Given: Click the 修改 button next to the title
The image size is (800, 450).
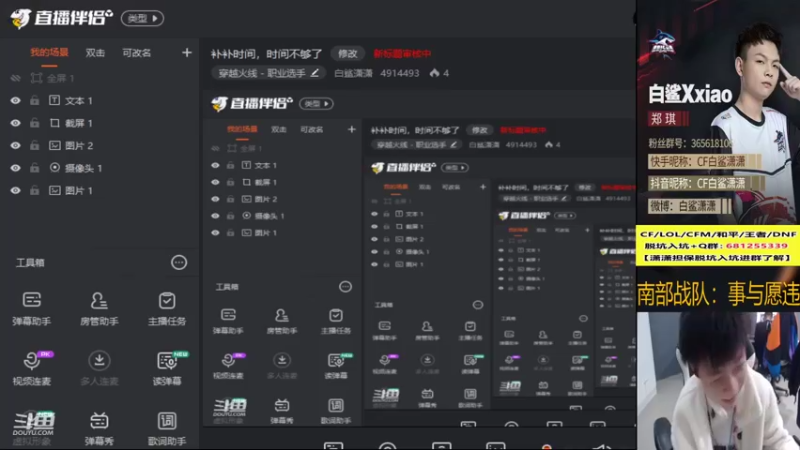Looking at the screenshot, I should tap(347, 53).
